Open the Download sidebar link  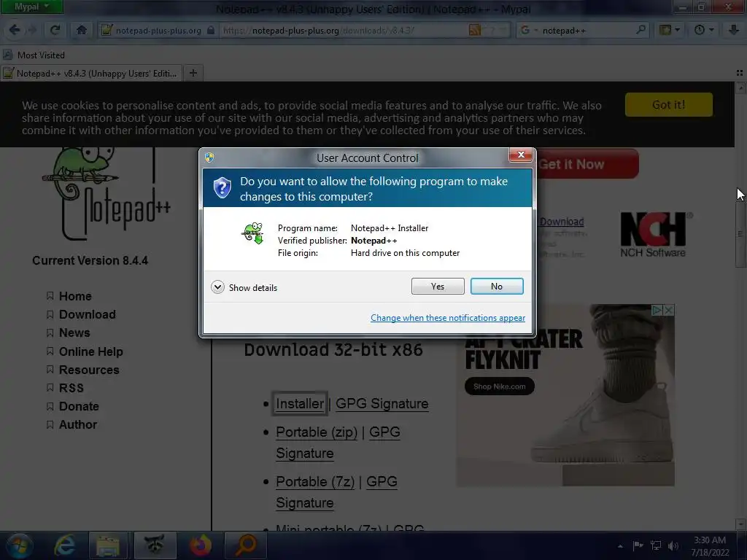pyautogui.click(x=88, y=314)
